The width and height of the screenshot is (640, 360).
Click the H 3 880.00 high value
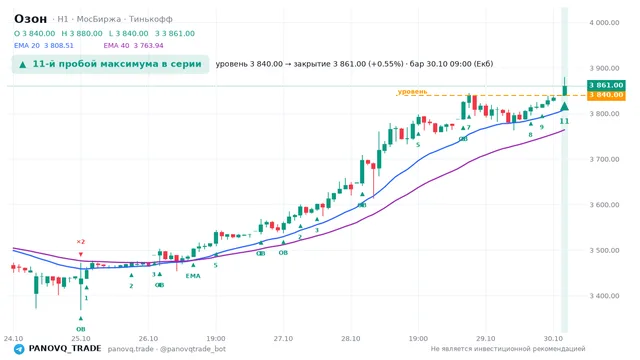click(82, 33)
